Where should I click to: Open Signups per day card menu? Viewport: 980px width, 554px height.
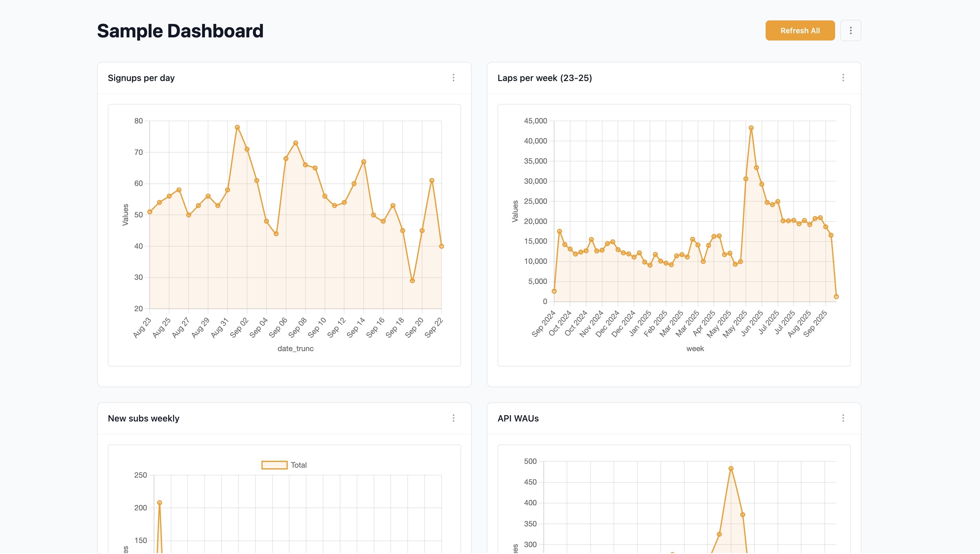point(453,78)
